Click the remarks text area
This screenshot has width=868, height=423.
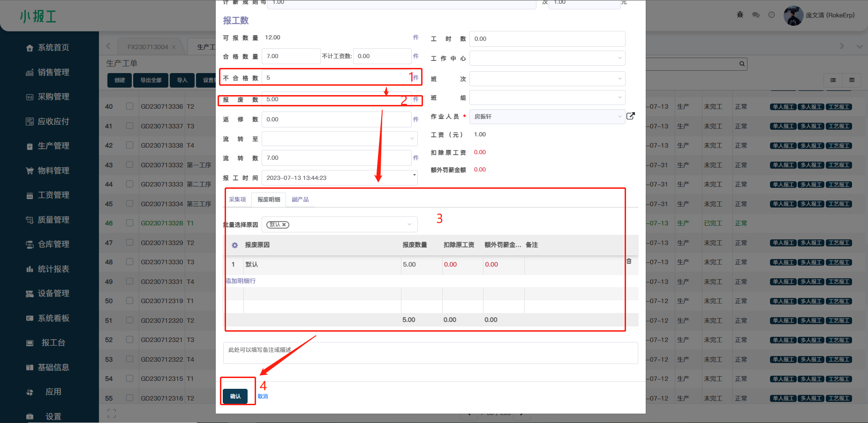[x=430, y=353]
